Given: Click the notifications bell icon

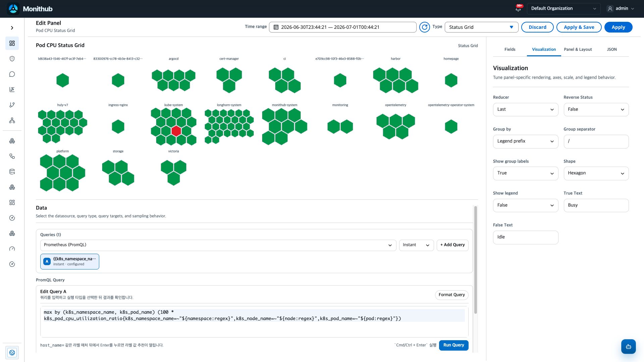Looking at the screenshot, I should pos(518,9).
